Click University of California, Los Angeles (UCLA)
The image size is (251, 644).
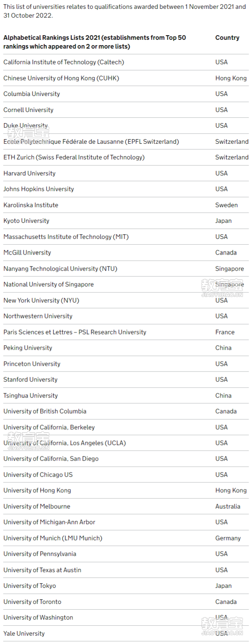65,443
